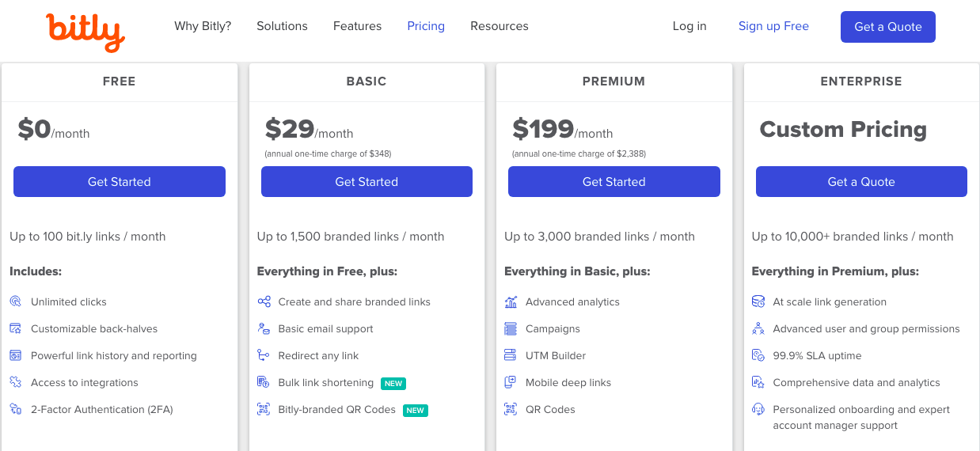The height and width of the screenshot is (451, 980).
Task: Click the UTM Builder icon
Action: [511, 355]
